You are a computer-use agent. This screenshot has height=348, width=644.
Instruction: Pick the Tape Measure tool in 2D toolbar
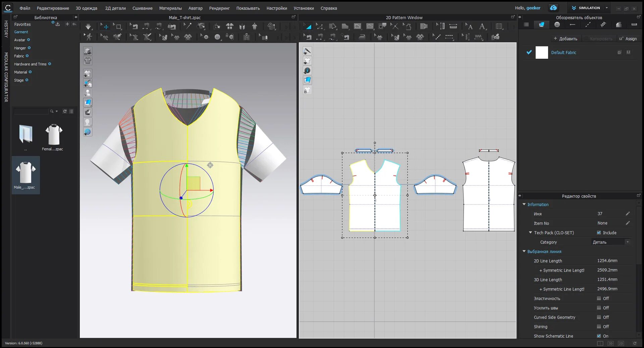click(453, 26)
